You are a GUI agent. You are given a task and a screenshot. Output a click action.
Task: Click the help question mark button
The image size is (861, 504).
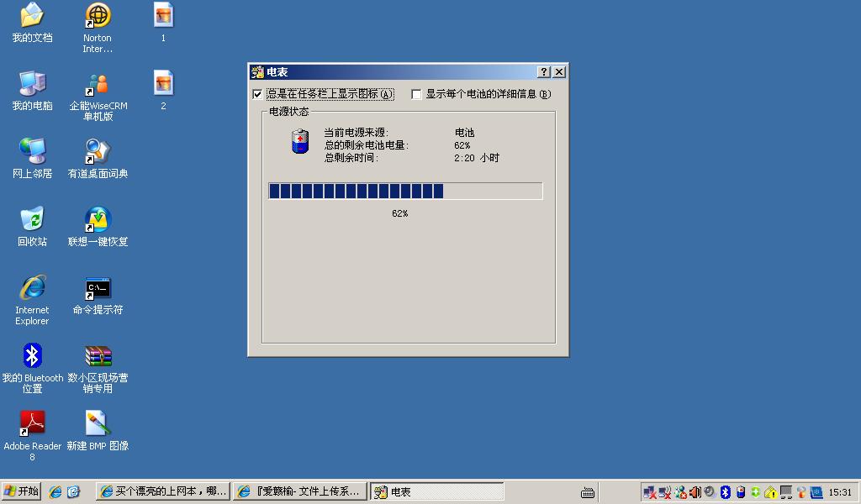click(543, 72)
